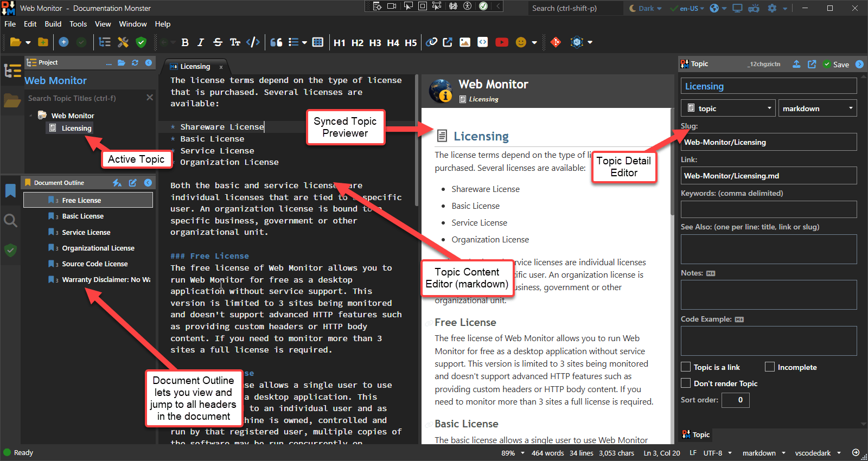Viewport: 868px width, 461px height.
Task: Switch to the Licensing editor tab
Action: pos(195,66)
